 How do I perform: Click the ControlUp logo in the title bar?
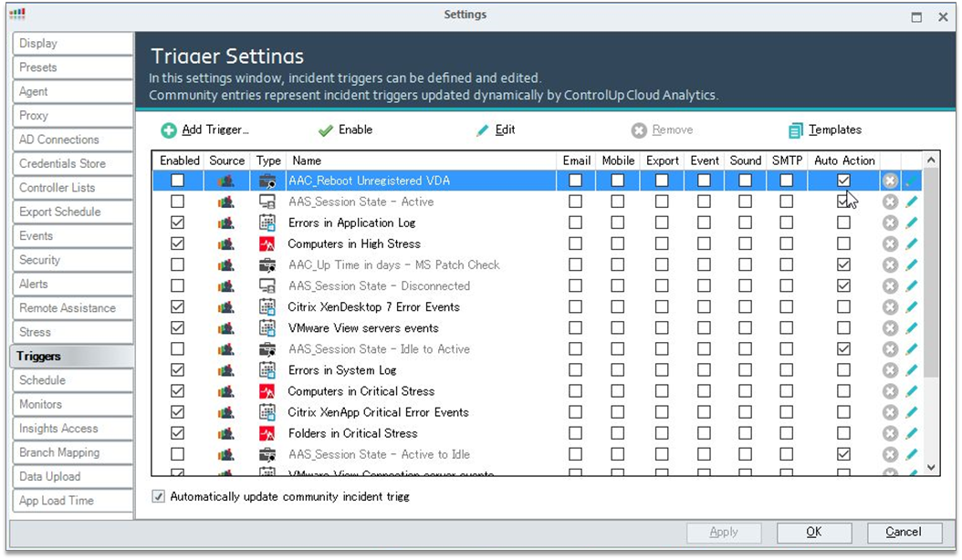(x=17, y=14)
